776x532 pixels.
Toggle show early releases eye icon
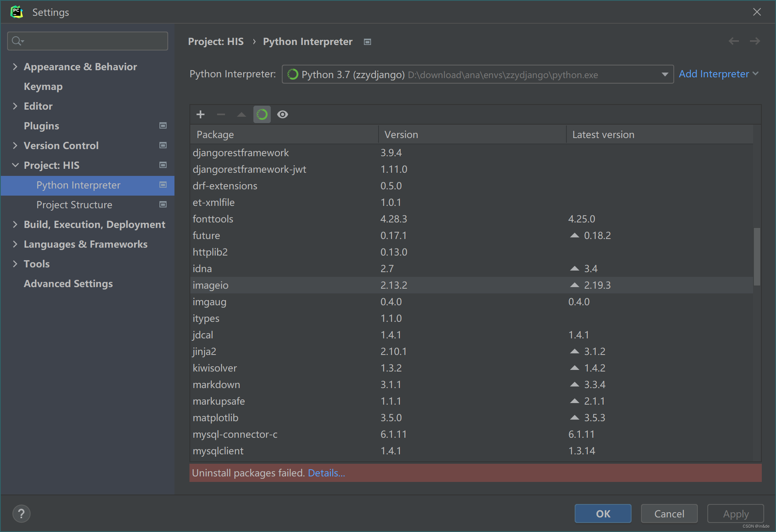click(283, 114)
